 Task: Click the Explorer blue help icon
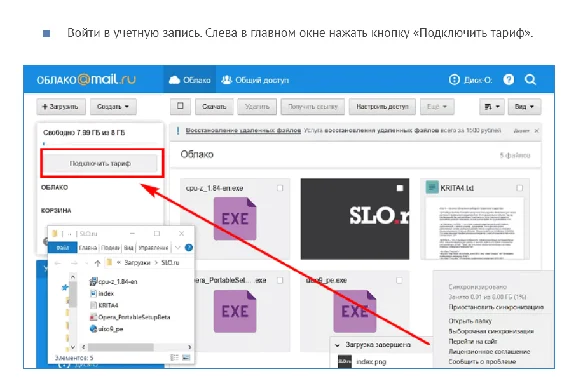(x=189, y=247)
